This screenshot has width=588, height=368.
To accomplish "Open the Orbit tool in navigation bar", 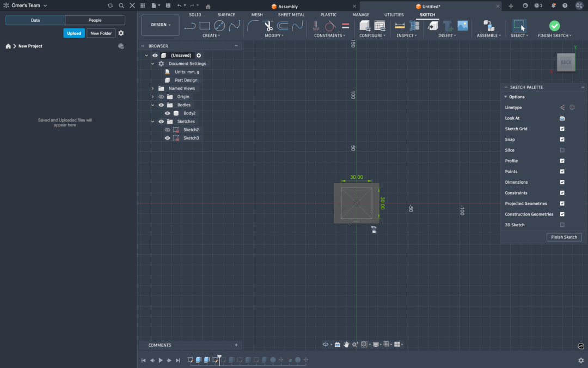I will (x=326, y=345).
